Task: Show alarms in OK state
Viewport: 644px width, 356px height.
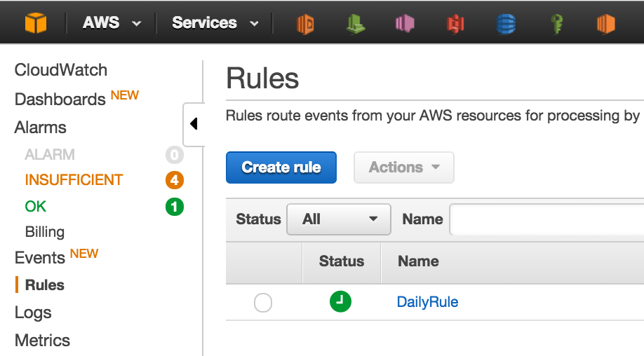Action: 35,206
